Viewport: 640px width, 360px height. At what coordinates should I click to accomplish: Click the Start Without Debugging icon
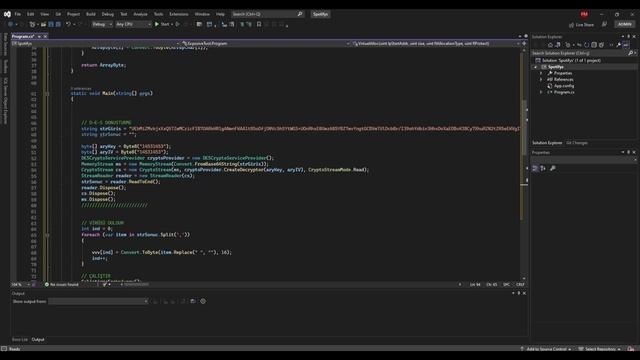point(178,24)
